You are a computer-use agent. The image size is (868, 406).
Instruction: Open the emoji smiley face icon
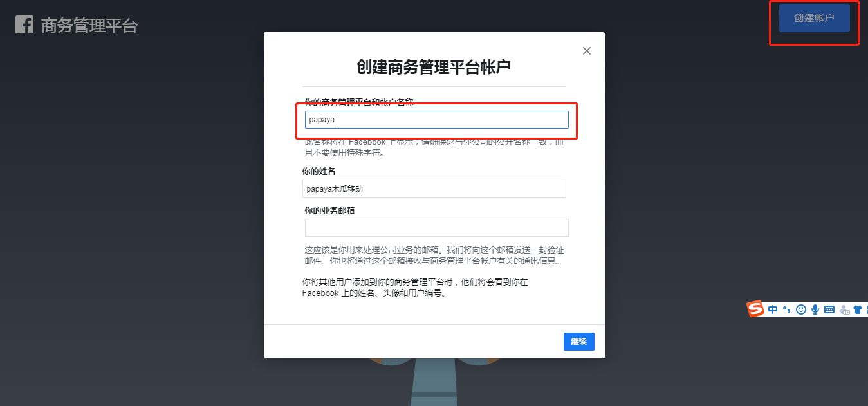tap(801, 309)
